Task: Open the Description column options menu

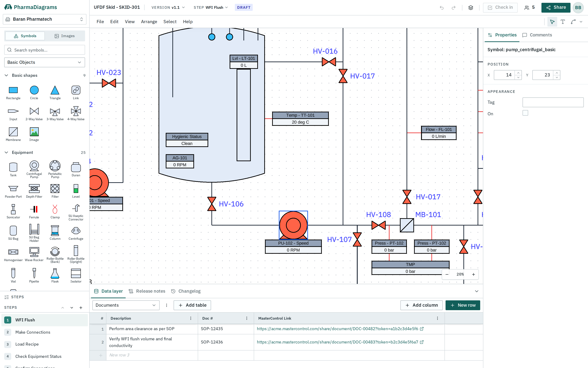Action: (x=191, y=318)
